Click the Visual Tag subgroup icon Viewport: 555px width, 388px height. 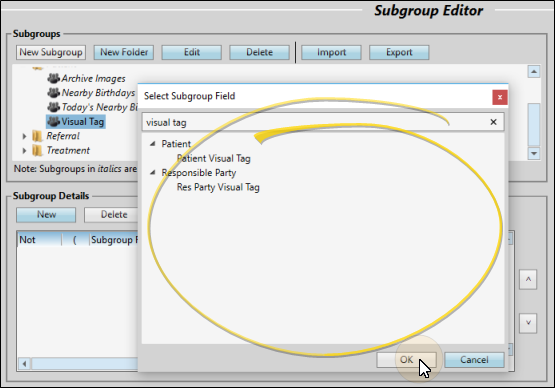[x=54, y=121]
